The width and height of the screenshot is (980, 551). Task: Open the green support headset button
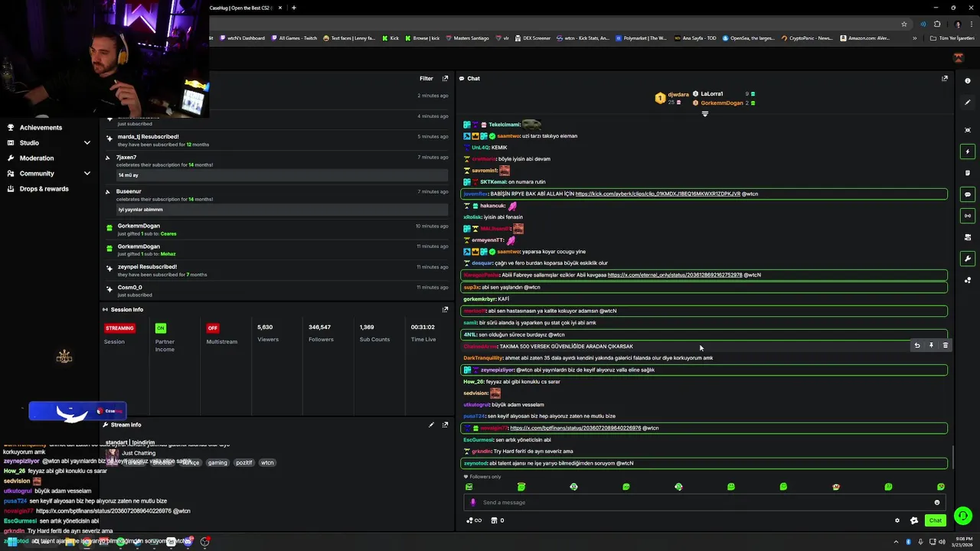point(963,516)
